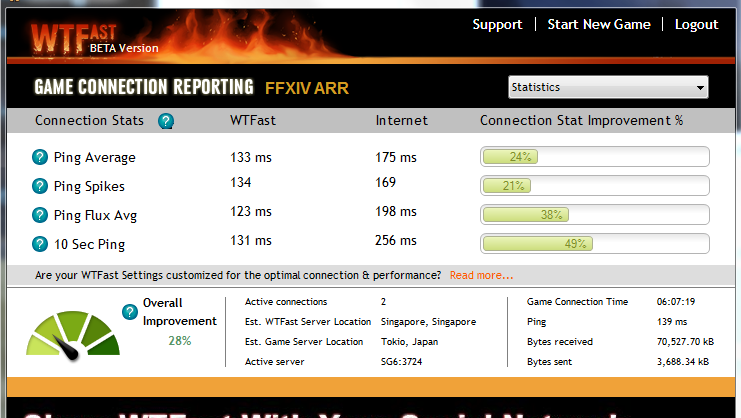Viewport: 741px width, 418px height.
Task: Click the 28% overall improvement value
Action: coord(180,341)
